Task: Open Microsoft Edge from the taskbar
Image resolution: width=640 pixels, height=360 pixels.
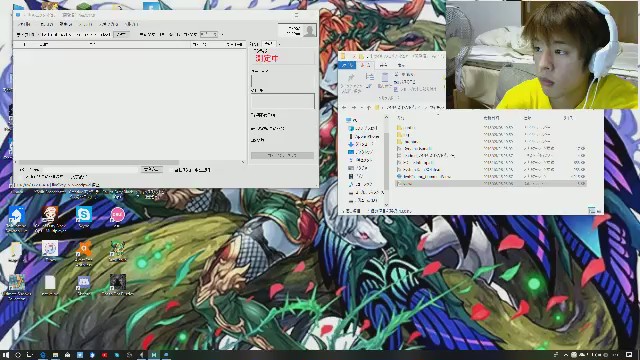Action: pyautogui.click(x=43, y=355)
